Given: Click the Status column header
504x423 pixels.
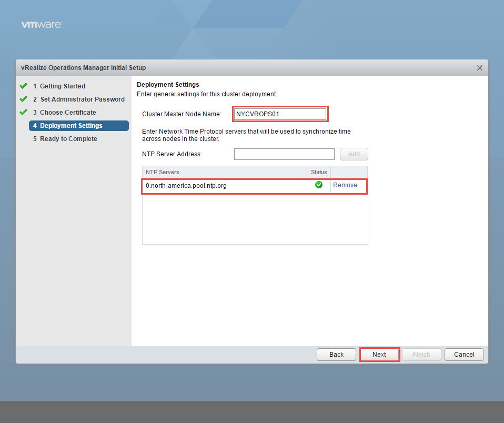Looking at the screenshot, I should point(318,172).
